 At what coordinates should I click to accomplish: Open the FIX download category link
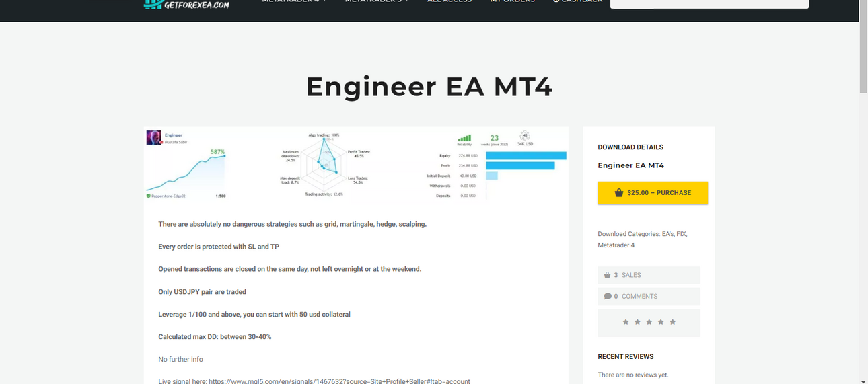[682, 234]
